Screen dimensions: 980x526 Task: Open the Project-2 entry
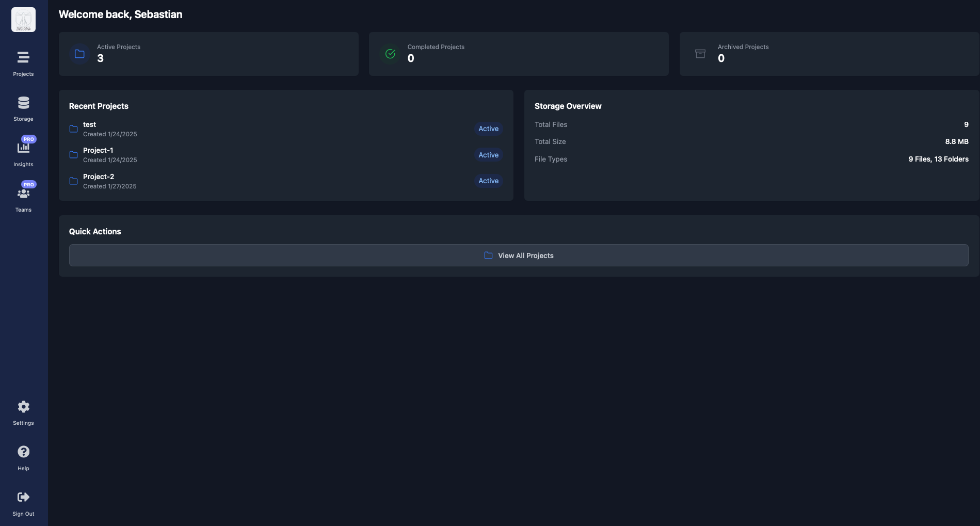pos(99,177)
